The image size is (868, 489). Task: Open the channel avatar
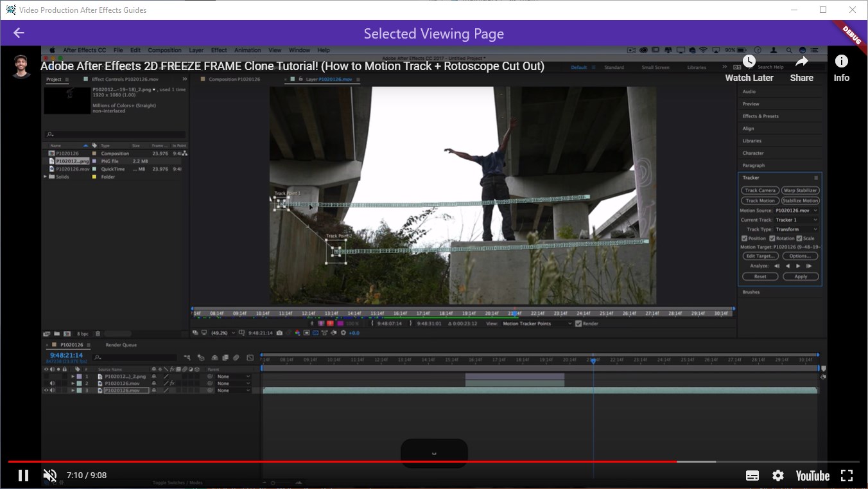click(21, 66)
